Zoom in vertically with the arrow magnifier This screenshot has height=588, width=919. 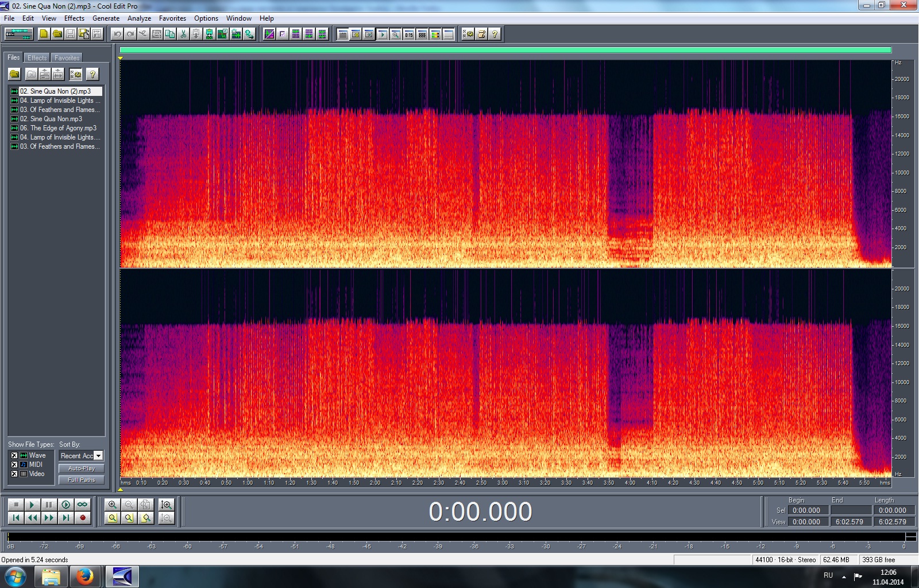167,505
